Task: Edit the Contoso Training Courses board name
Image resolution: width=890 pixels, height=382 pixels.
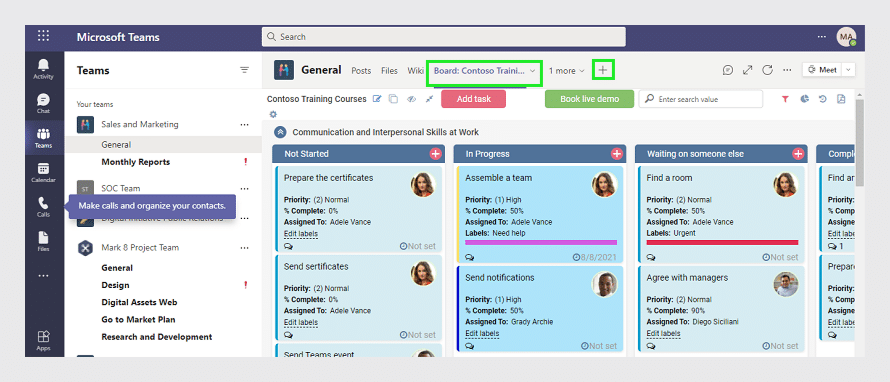Action: pyautogui.click(x=377, y=99)
